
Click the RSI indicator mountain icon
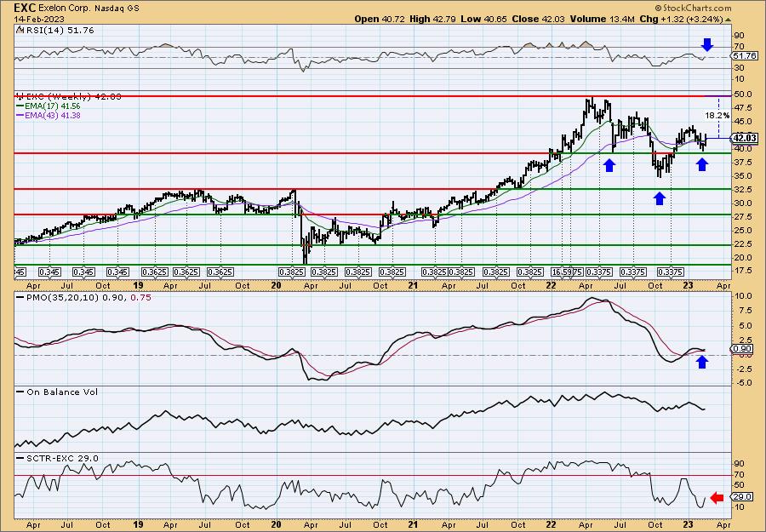pos(19,31)
